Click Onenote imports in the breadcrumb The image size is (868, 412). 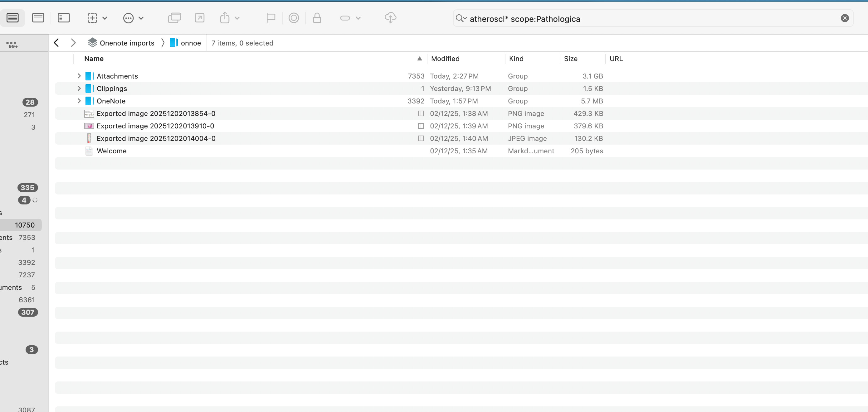pos(127,43)
